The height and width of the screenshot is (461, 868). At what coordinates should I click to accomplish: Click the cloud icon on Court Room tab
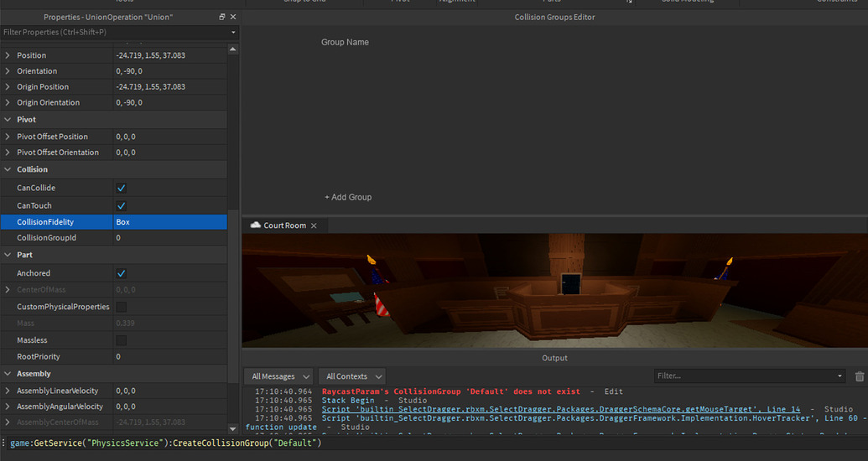coord(255,225)
